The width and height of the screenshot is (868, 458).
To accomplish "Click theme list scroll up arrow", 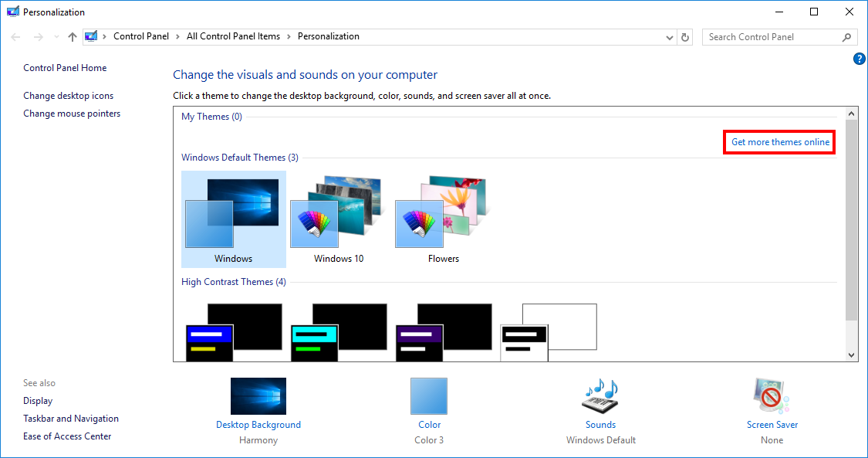I will [x=851, y=113].
